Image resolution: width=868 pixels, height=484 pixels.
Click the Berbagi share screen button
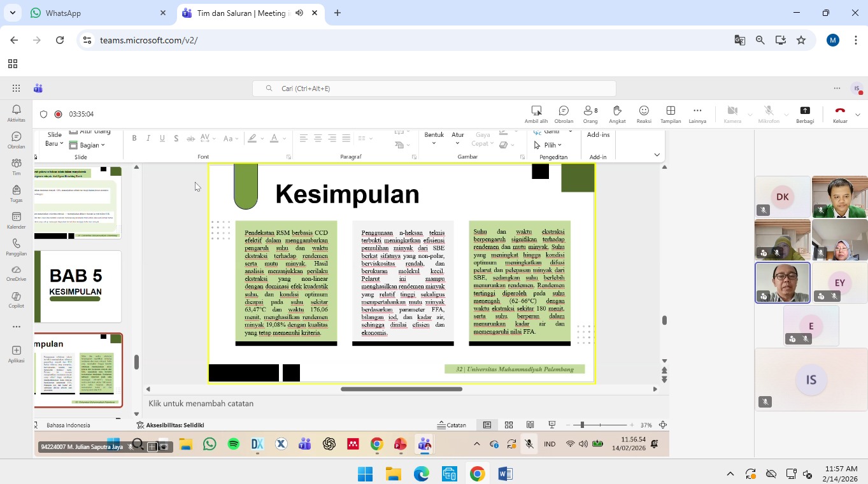[x=804, y=114]
